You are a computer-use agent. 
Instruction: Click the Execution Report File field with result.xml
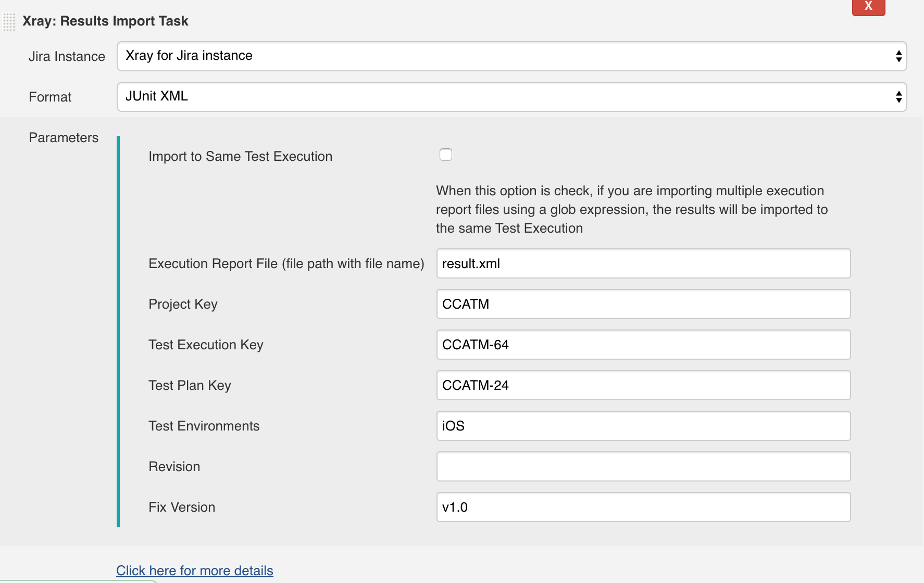[x=643, y=263]
